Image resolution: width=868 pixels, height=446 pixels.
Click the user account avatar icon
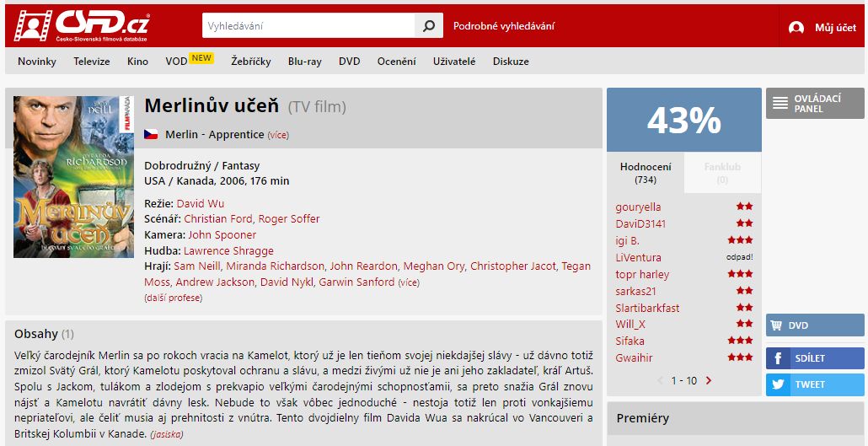point(796,28)
